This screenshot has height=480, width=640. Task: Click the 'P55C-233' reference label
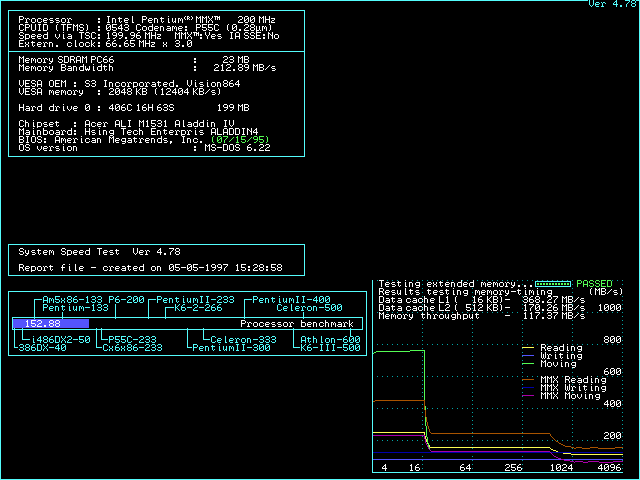point(132,340)
